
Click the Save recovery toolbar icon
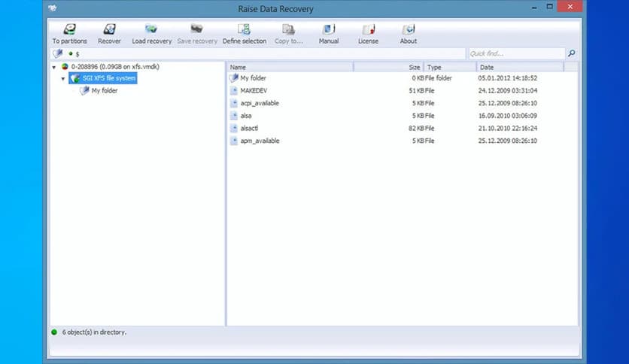click(x=196, y=29)
